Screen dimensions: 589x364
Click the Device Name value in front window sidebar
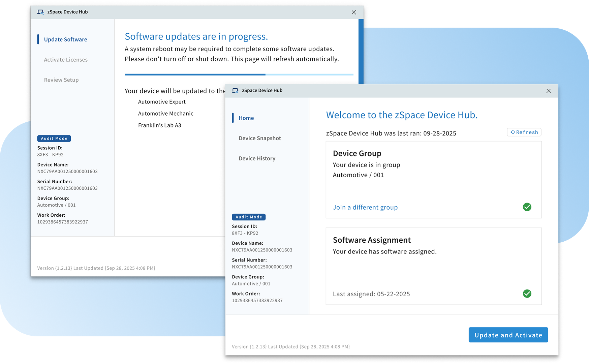click(262, 250)
